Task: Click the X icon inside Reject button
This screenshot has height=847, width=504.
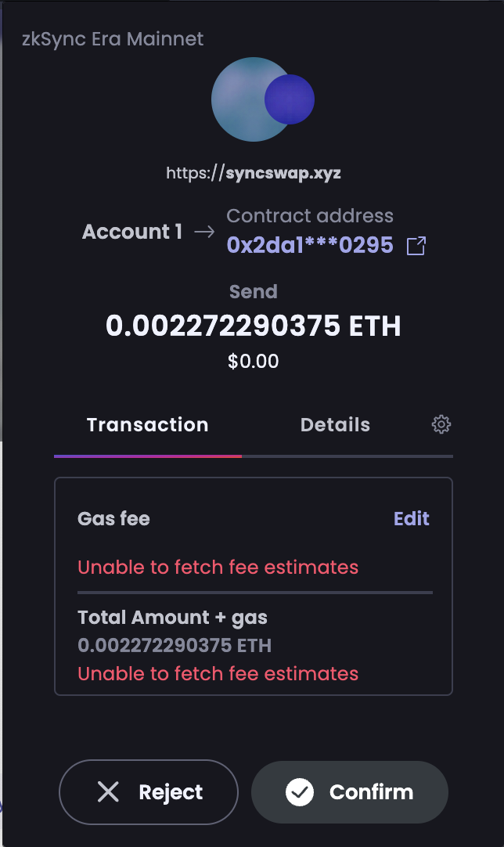Action: pyautogui.click(x=110, y=792)
